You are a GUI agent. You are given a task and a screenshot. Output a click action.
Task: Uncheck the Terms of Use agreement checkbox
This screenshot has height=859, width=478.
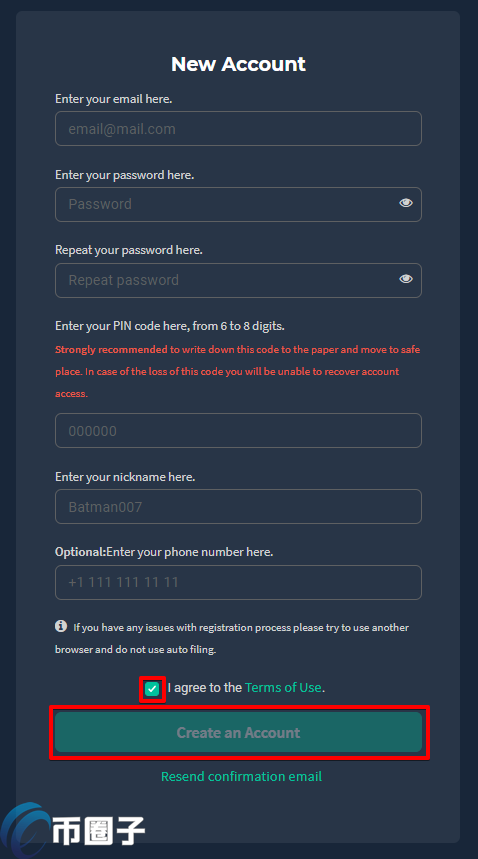coord(152,689)
